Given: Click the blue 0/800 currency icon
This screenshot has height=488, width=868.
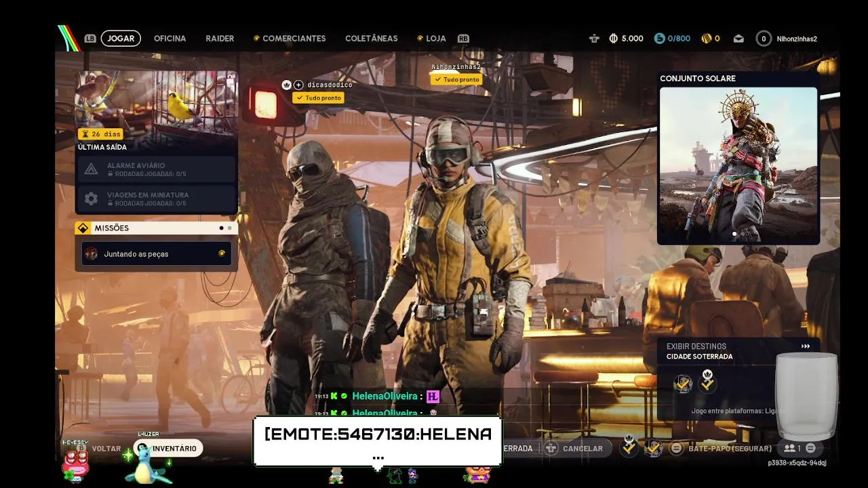Looking at the screenshot, I should coord(659,39).
